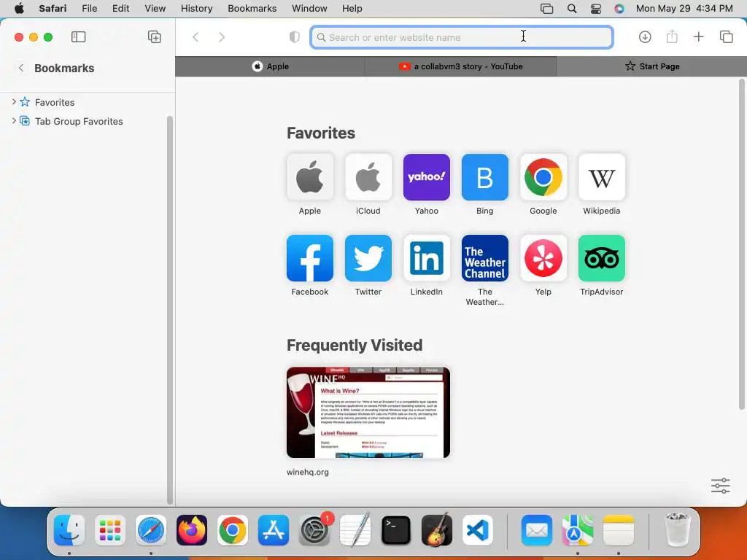Open the Twitter favorite
This screenshot has height=560, width=747.
368,258
